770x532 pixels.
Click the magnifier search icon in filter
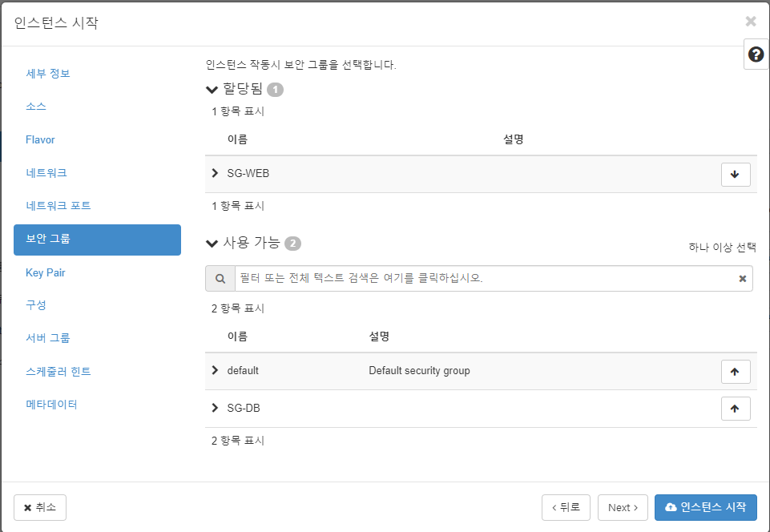pos(220,279)
